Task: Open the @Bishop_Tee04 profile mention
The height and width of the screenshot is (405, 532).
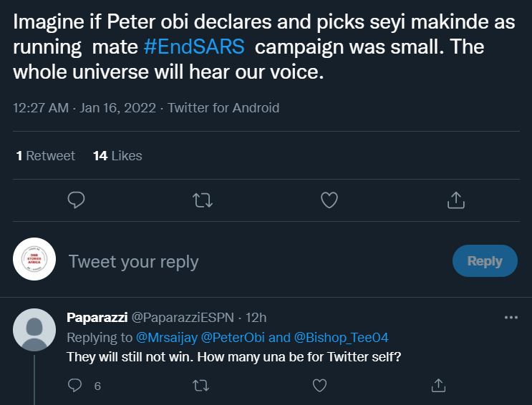Action: [x=341, y=338]
